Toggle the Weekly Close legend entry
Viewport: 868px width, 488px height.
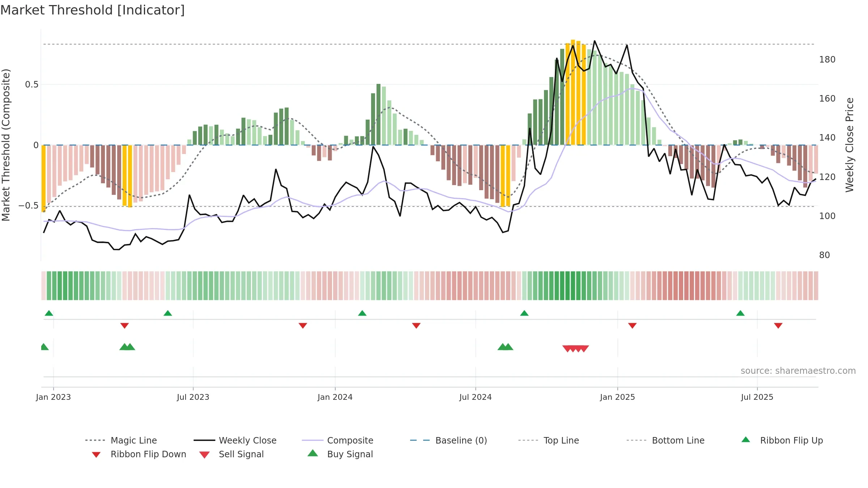[235, 440]
